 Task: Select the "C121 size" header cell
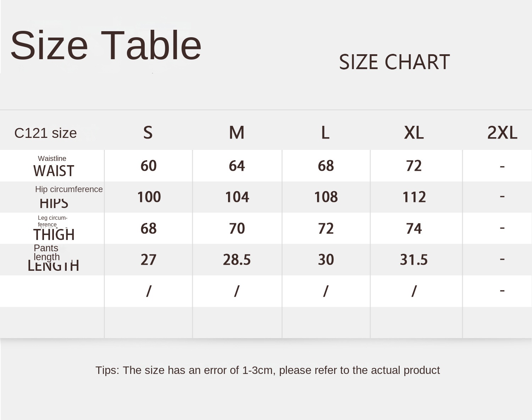45,133
